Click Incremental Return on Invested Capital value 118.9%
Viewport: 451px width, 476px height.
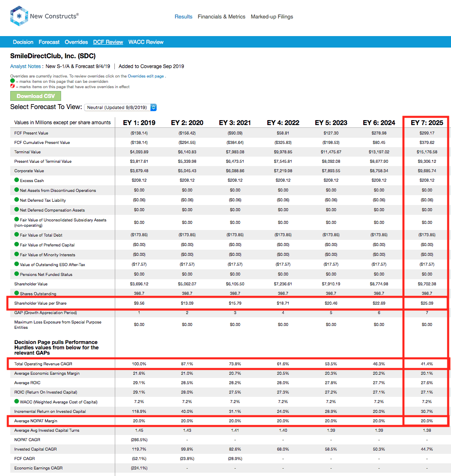click(x=139, y=411)
